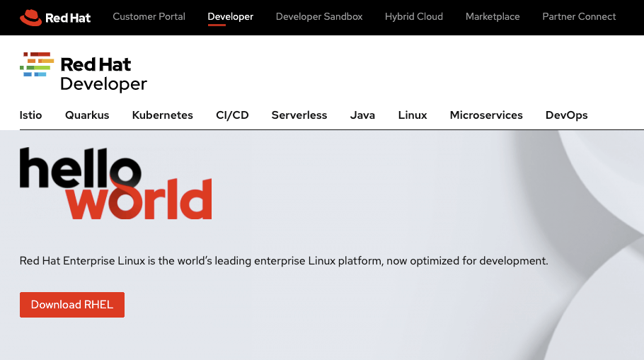Go to the DevOps topic
The height and width of the screenshot is (360, 644).
pyautogui.click(x=566, y=115)
